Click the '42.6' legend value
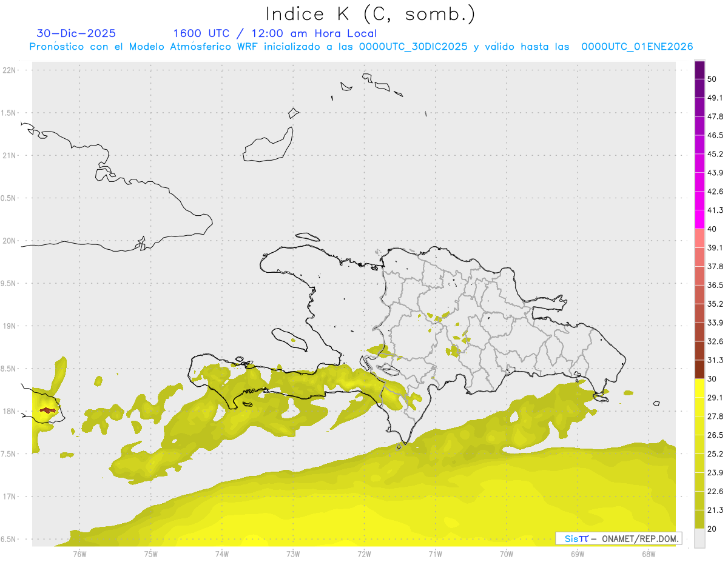The width and height of the screenshot is (728, 562). 715,192
